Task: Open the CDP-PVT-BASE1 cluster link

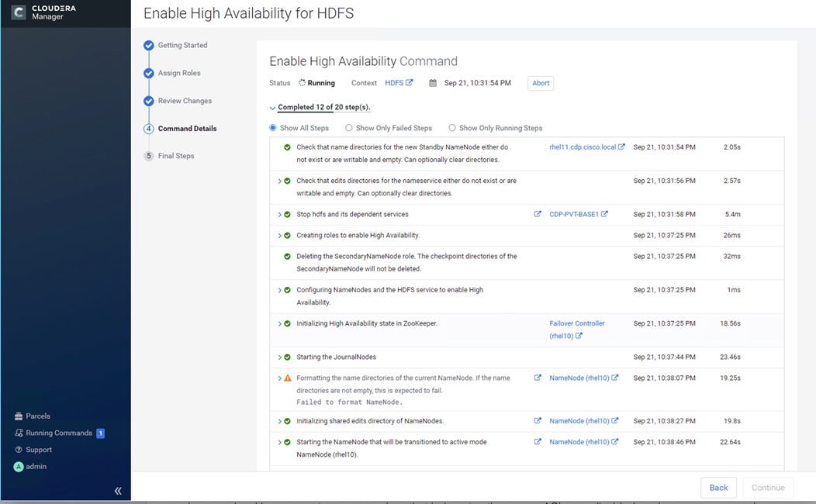Action: [x=574, y=214]
